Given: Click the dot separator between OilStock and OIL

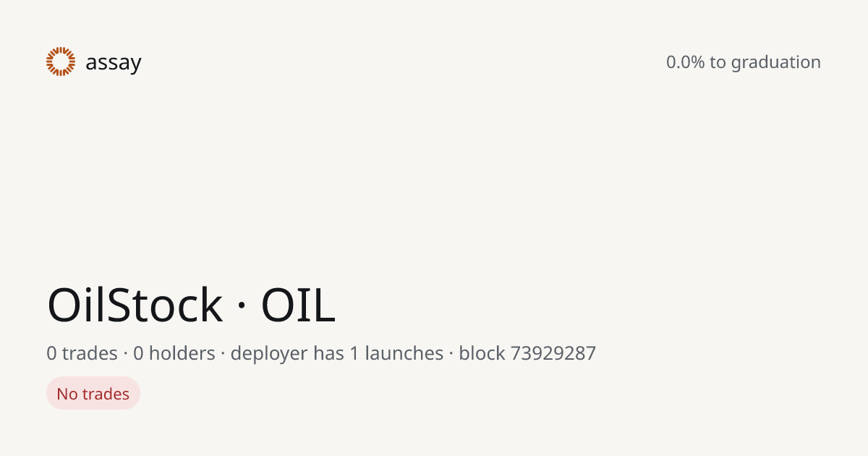Looking at the screenshot, I should tap(242, 307).
